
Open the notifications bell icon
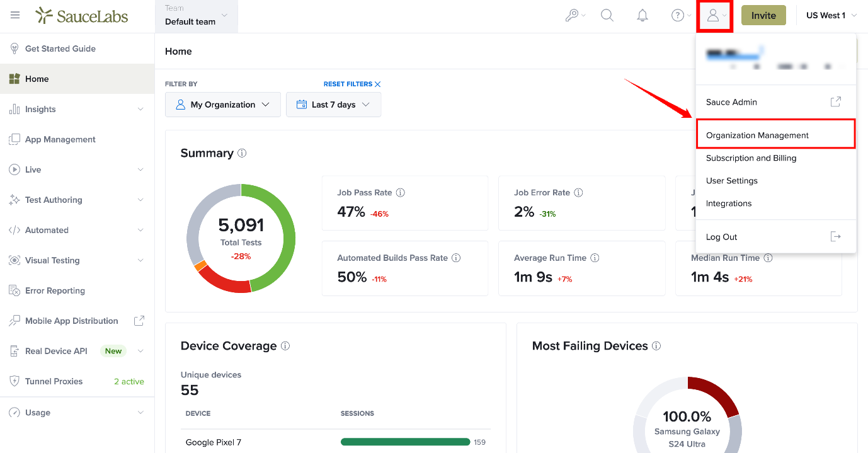click(642, 16)
